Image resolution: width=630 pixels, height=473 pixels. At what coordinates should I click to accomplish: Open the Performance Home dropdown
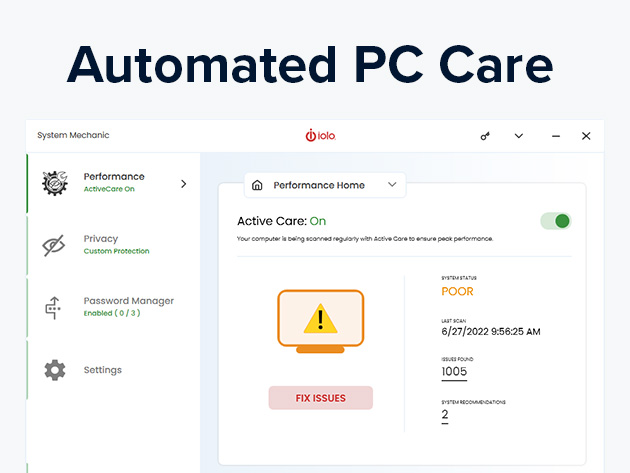325,185
